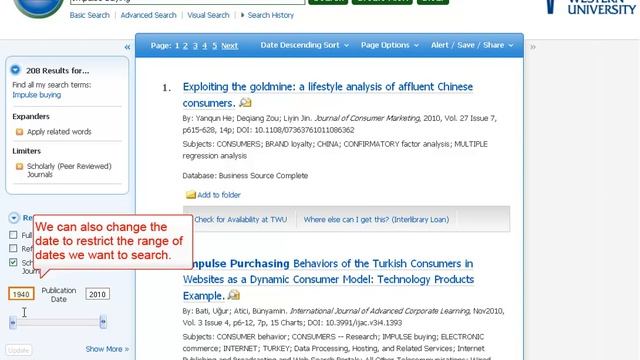The width and height of the screenshot is (640, 360).
Task: Click Where else can I get this (Interlibrary Loan)
Action: pyautogui.click(x=376, y=220)
